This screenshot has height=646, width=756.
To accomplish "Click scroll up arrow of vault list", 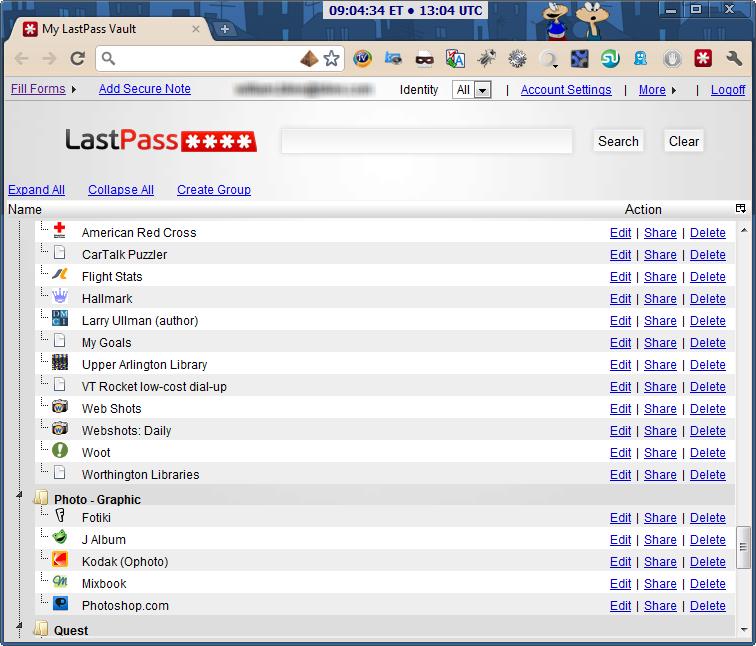I will coord(743,230).
